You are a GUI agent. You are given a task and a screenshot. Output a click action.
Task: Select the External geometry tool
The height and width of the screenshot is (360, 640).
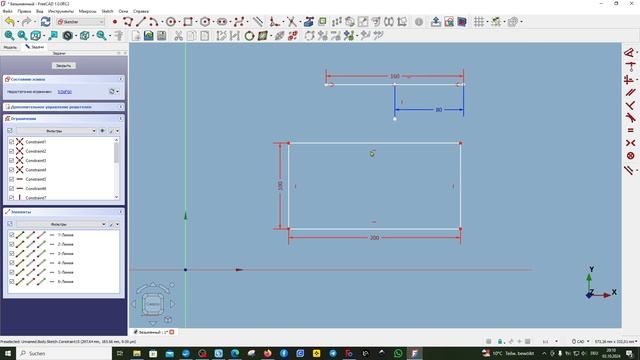pos(309,22)
